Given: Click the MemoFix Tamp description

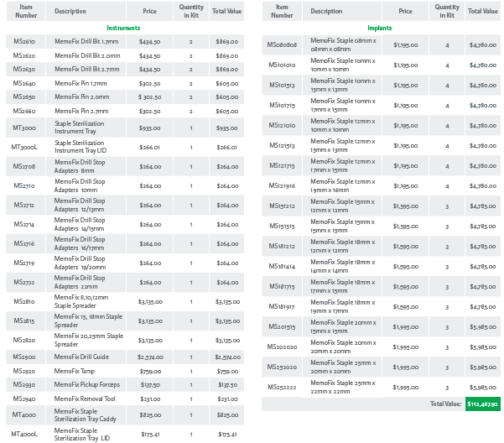Looking at the screenshot, I should 74,370.
